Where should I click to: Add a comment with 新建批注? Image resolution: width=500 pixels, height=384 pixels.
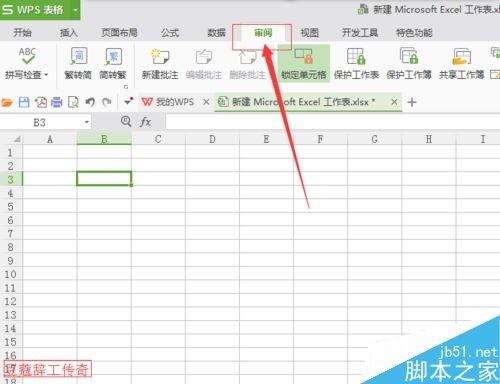pos(160,63)
